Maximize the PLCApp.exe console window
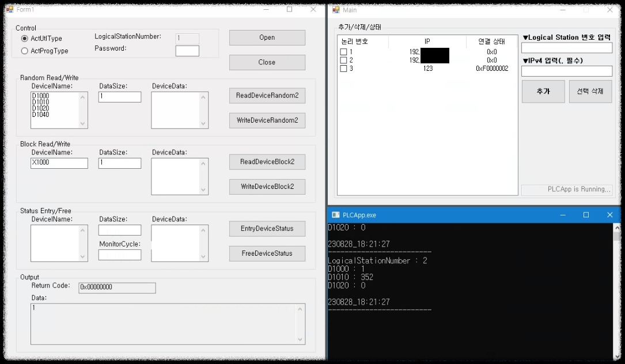 point(586,215)
